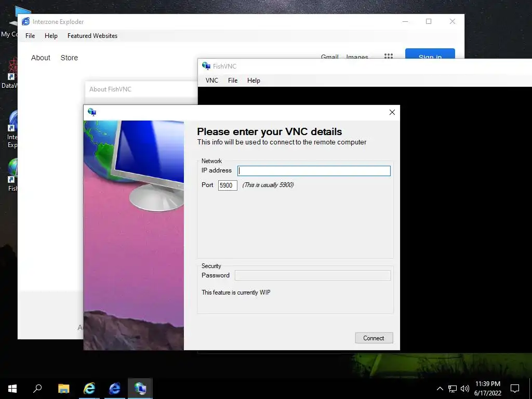Click the 'This feature is currently WIP' text
This screenshot has height=399, width=532.
coord(236,292)
